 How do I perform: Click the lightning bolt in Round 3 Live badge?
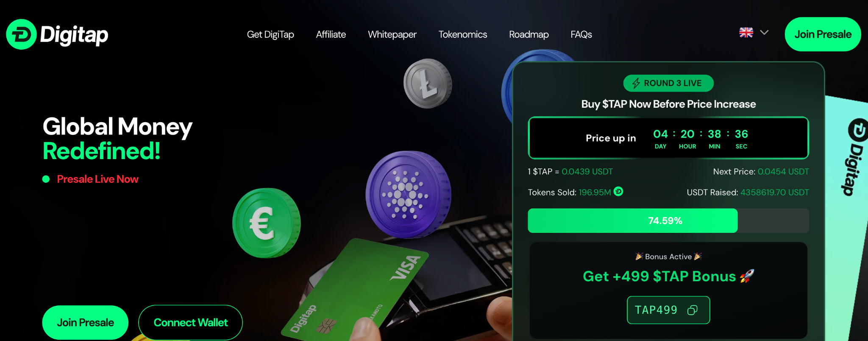[x=636, y=83]
